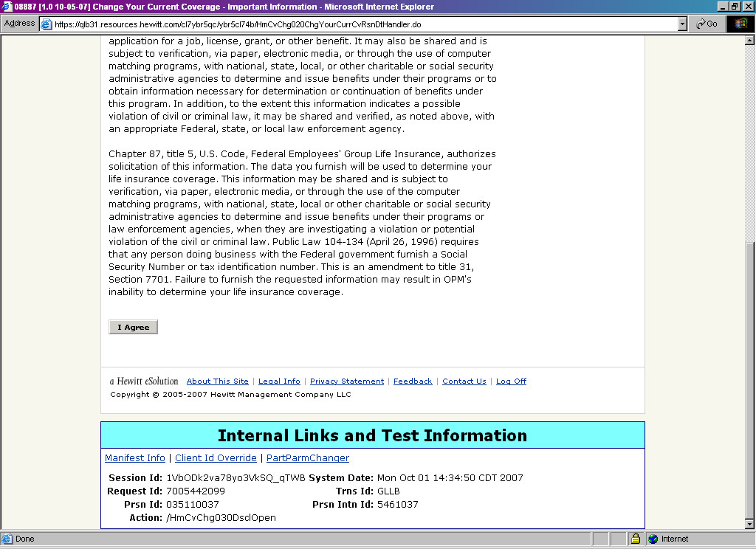Click the vertical scrollbar down arrow
Screen dimensions: 756x549
click(x=750, y=524)
